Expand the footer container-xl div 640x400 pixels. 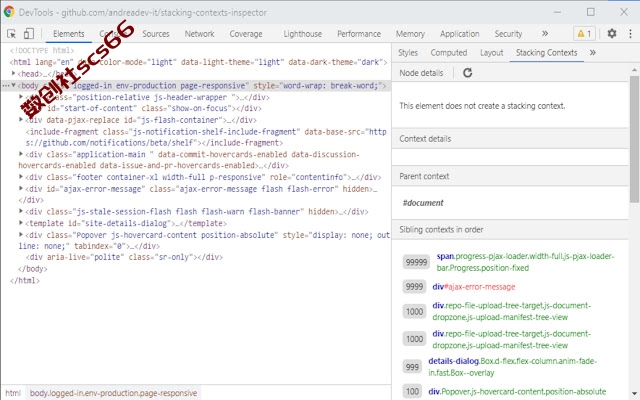tap(21, 177)
